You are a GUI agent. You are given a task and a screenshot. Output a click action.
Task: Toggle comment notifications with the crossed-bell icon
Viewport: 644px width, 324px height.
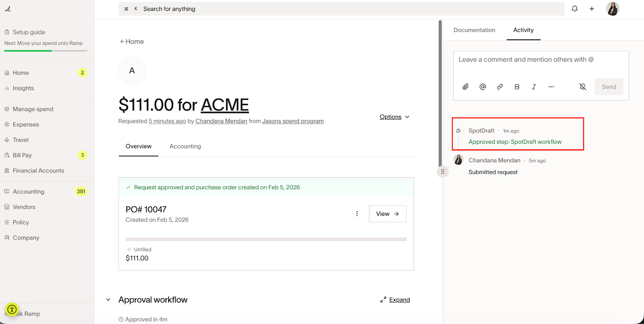[582, 87]
